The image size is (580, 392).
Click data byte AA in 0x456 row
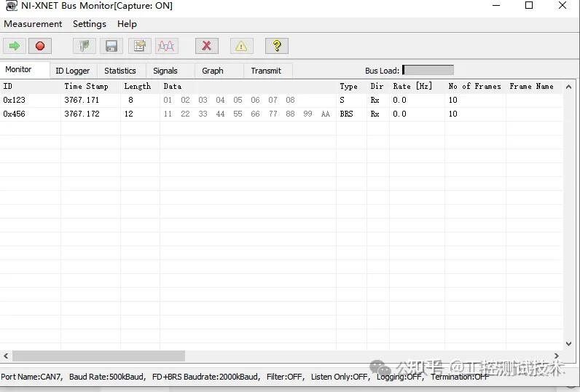pyautogui.click(x=326, y=114)
